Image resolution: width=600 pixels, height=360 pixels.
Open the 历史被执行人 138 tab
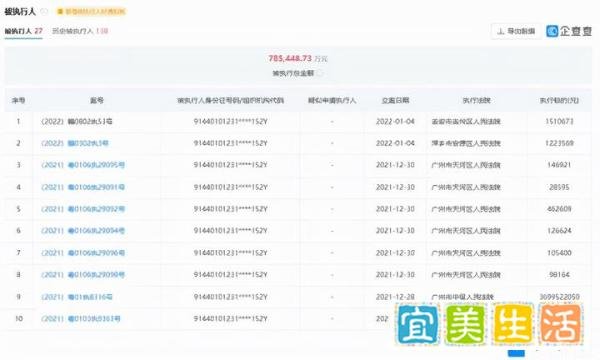point(80,31)
